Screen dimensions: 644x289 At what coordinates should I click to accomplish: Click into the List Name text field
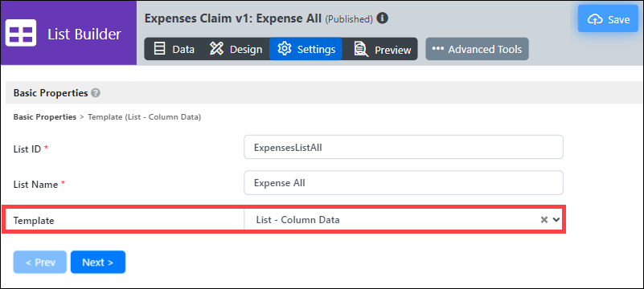click(x=404, y=183)
